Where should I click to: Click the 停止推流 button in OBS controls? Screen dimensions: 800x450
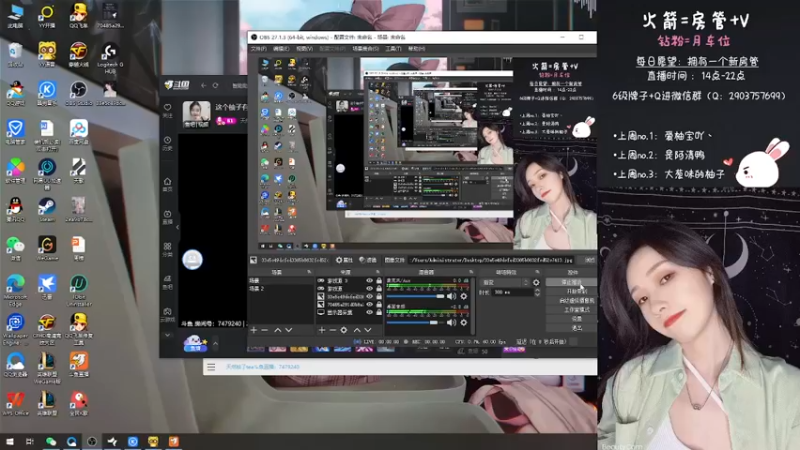[571, 282]
